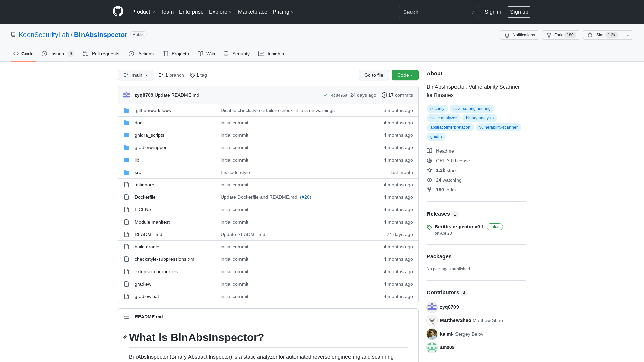
Task: Open the extension.properties file
Action: [156, 271]
